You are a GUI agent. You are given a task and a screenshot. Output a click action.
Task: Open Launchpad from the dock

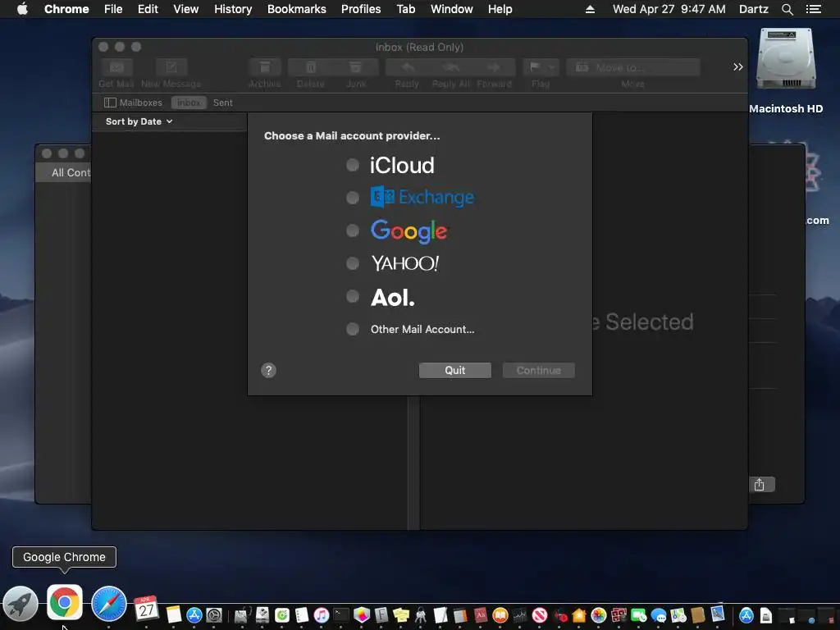(x=21, y=605)
